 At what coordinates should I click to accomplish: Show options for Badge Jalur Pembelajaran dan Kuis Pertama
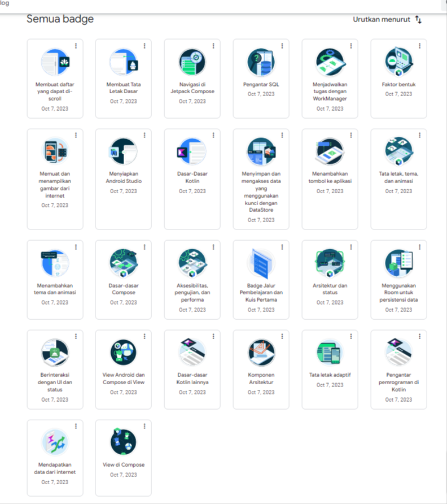click(282, 247)
